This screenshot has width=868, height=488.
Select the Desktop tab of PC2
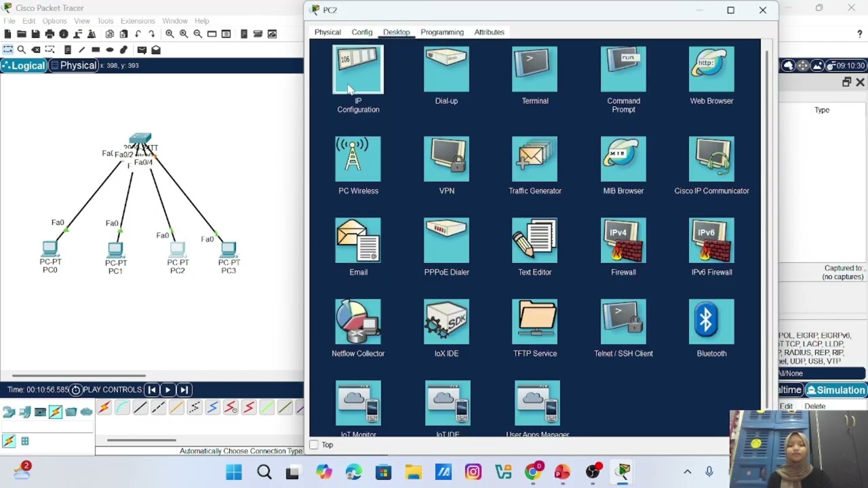coord(396,32)
